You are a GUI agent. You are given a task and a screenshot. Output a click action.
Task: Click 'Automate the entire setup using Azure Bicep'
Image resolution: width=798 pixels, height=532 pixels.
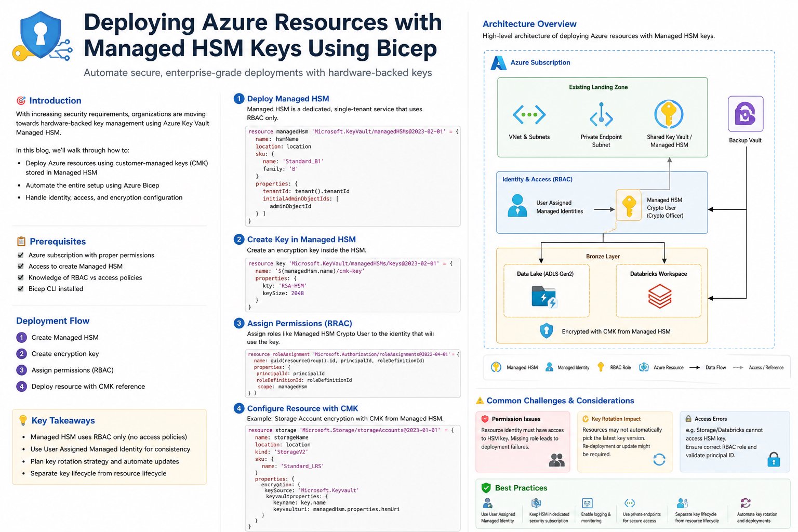tap(92, 185)
